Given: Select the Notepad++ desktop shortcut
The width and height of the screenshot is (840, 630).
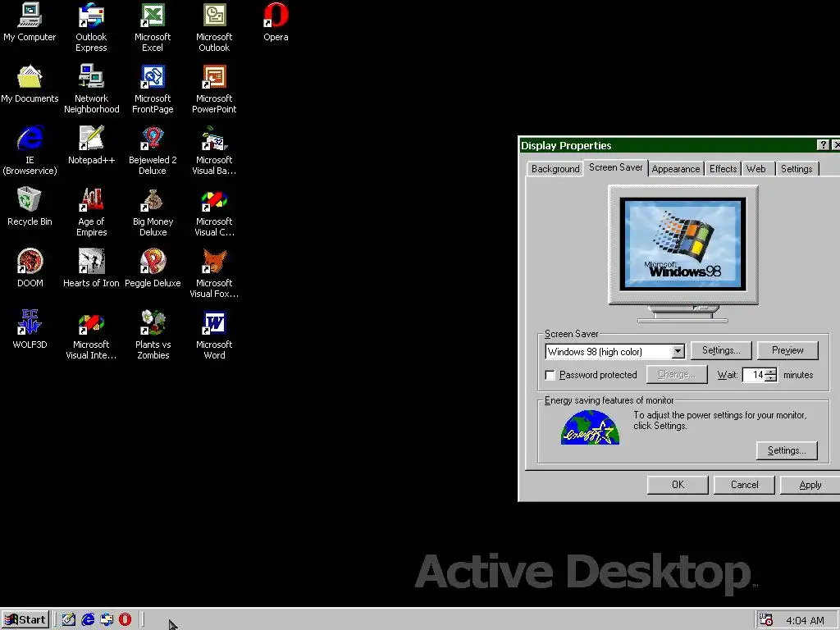Looking at the screenshot, I should pos(91,144).
